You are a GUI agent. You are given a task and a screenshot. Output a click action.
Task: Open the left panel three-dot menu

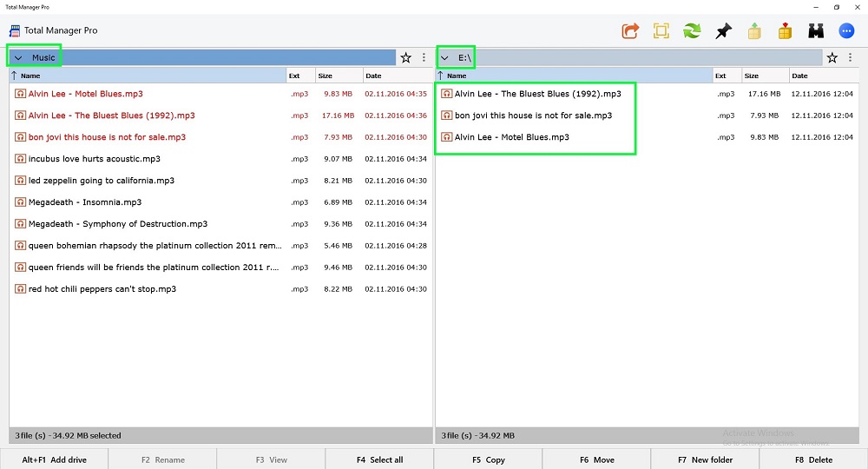424,57
